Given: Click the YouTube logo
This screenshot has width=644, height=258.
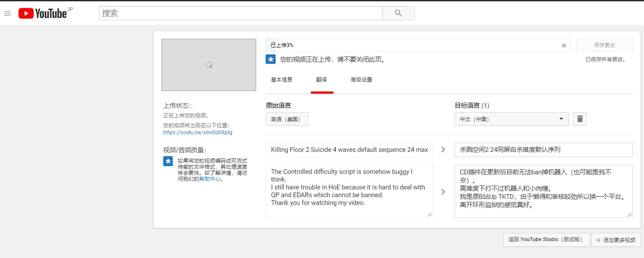Looking at the screenshot, I should [43, 13].
